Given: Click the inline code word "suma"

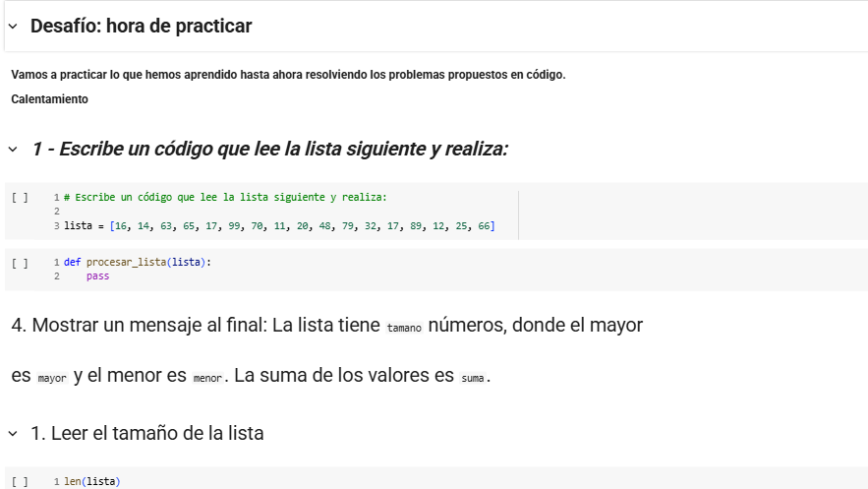Looking at the screenshot, I should (x=474, y=378).
